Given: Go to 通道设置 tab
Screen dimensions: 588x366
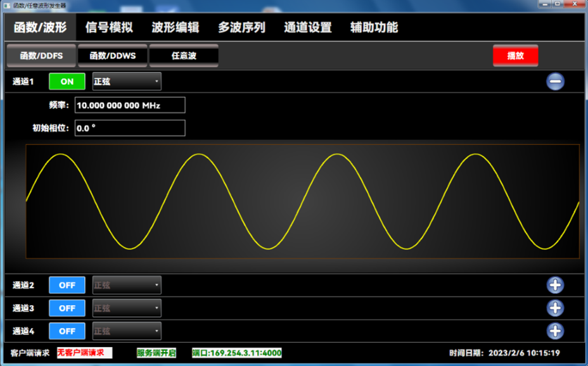Looking at the screenshot, I should [307, 27].
